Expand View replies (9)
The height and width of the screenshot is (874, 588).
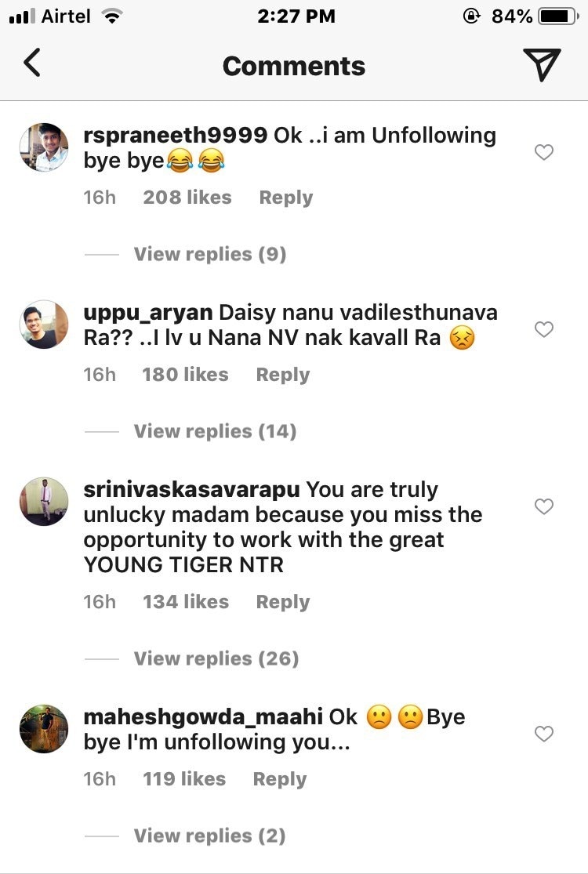pos(209,254)
